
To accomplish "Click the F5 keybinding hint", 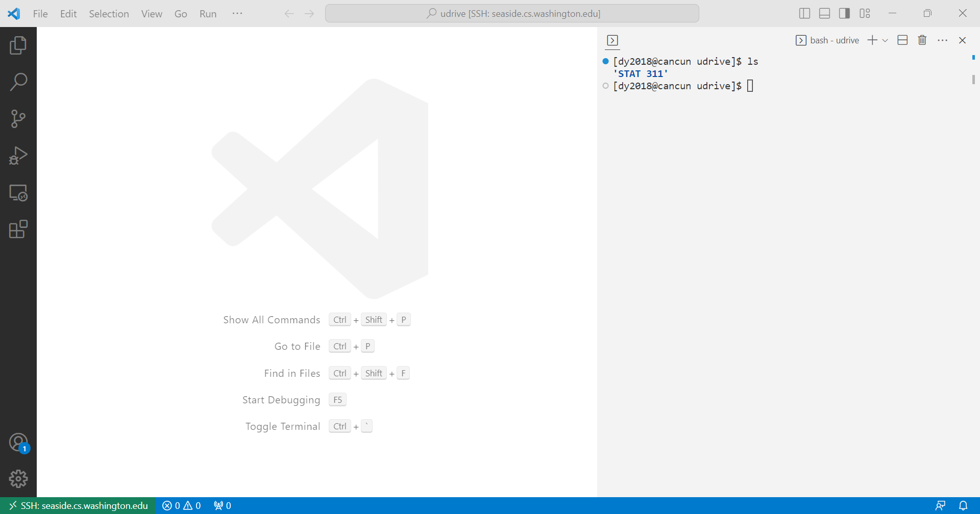I will pyautogui.click(x=338, y=400).
